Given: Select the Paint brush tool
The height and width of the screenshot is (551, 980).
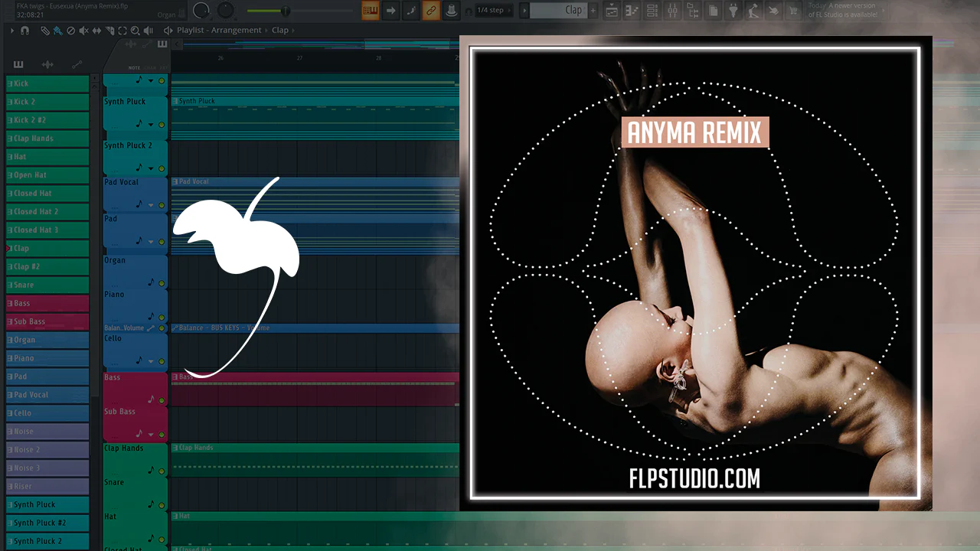Looking at the screenshot, I should coord(57,31).
